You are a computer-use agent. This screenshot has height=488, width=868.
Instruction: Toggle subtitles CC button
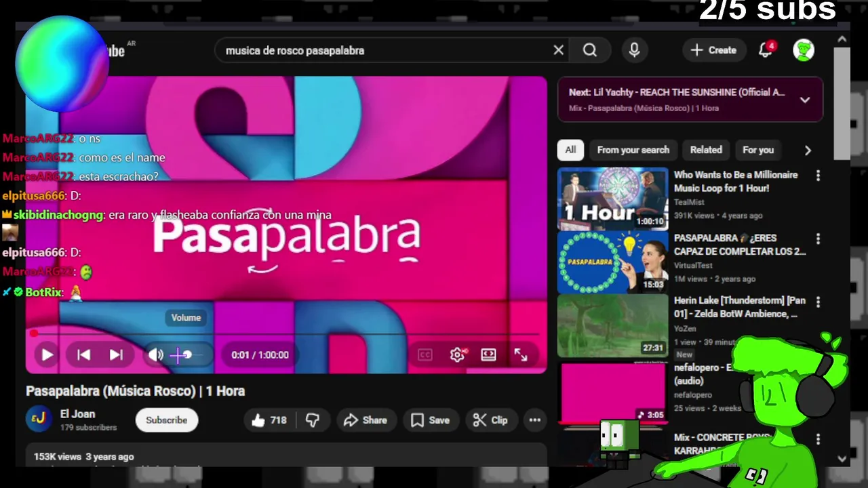click(425, 354)
